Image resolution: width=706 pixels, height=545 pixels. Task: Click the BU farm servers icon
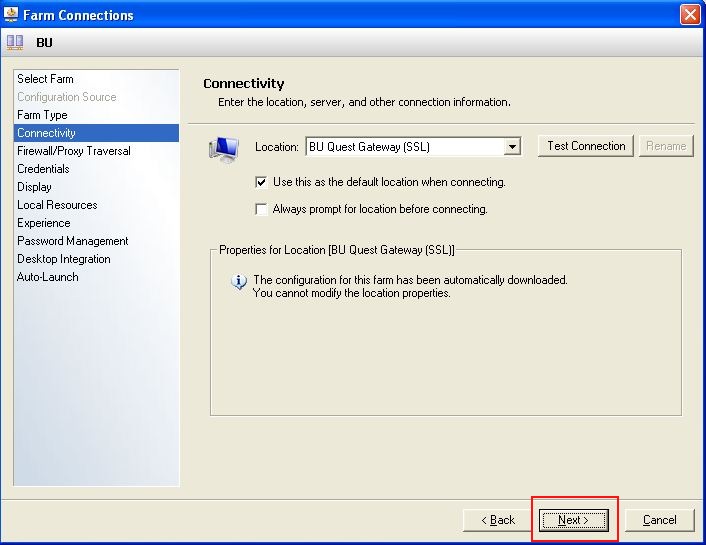(15, 43)
